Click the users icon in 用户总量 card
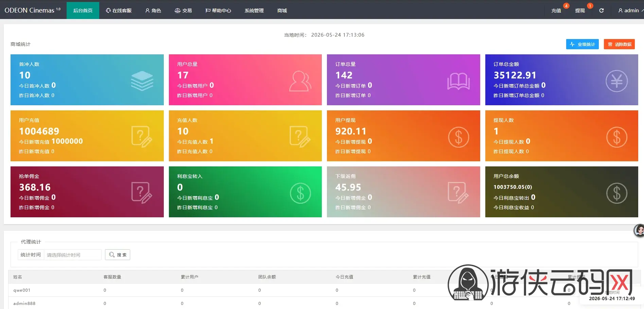This screenshot has height=309, width=644. tap(300, 81)
